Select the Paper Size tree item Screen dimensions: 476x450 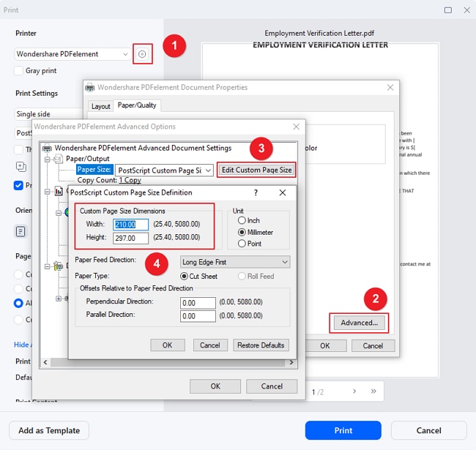point(94,170)
